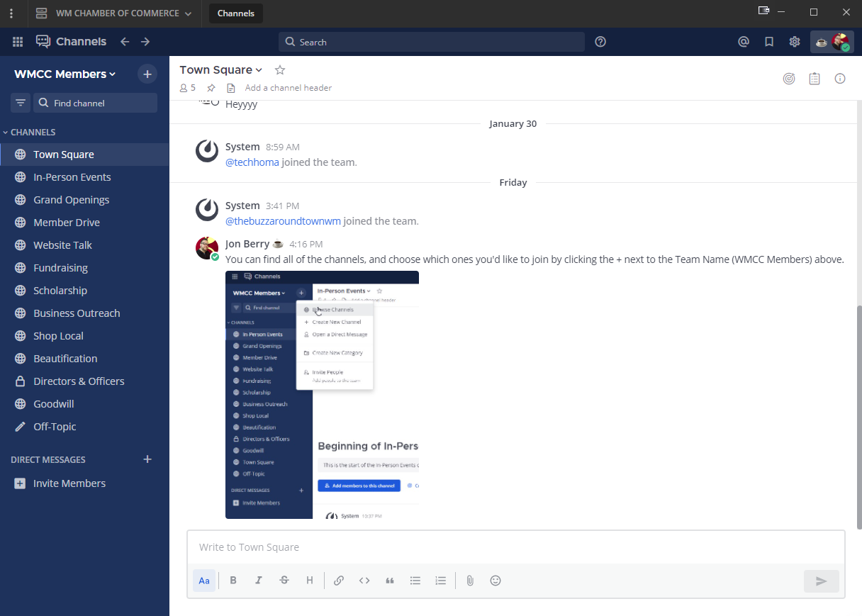Screen dimensions: 862x616
Task: View channel info icon
Action: 840,79
